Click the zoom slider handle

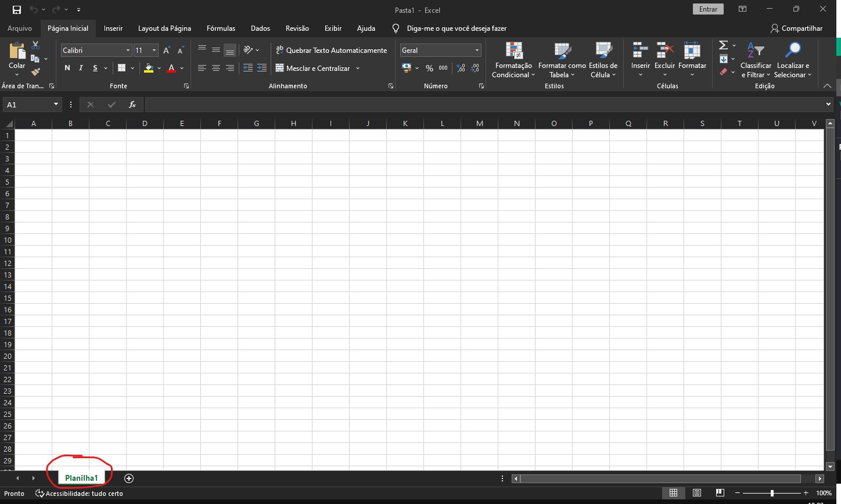click(x=772, y=493)
